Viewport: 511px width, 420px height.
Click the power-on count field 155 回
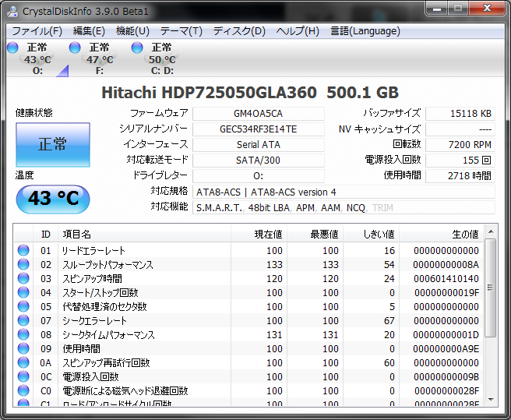point(460,161)
